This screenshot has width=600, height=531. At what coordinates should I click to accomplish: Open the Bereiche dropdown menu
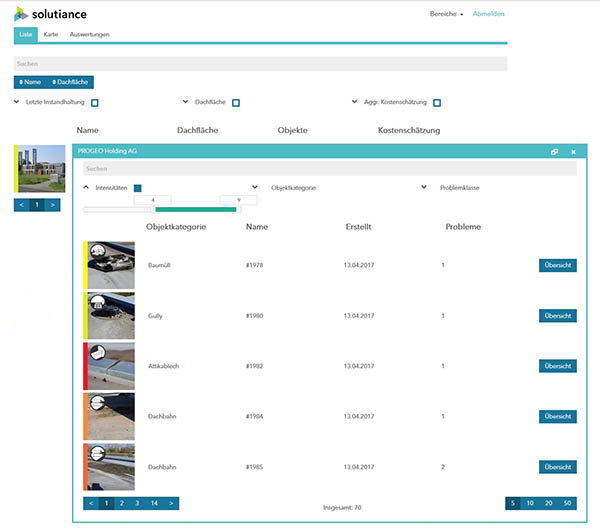tap(446, 14)
